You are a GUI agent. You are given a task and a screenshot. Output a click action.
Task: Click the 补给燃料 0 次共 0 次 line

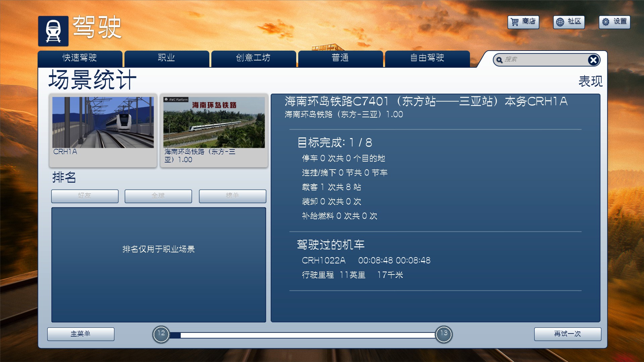tap(339, 216)
